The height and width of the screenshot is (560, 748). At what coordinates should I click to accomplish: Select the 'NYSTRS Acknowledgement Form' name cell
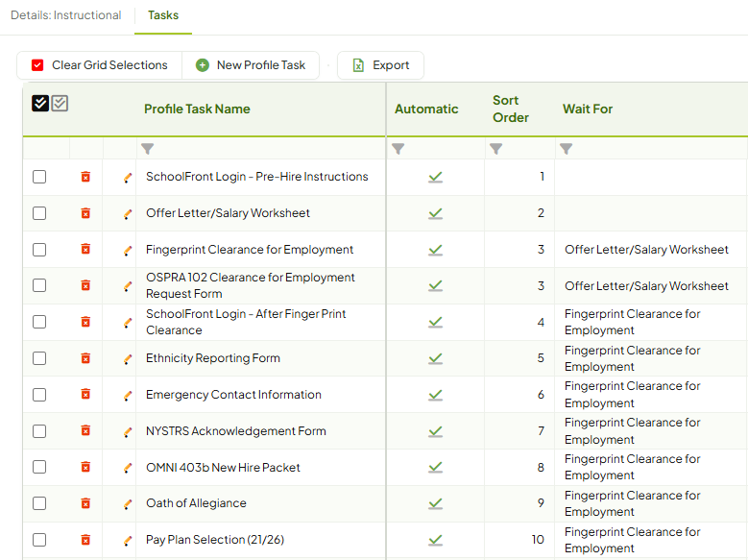(261, 431)
